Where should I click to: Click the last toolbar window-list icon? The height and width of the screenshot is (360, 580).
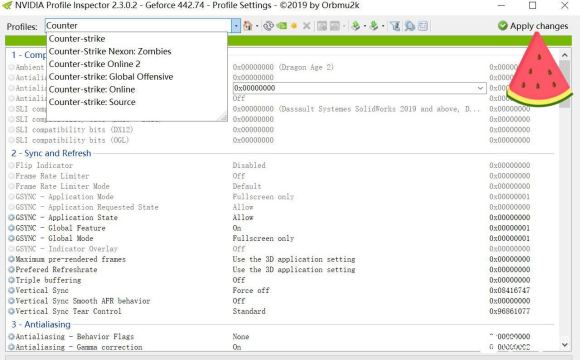(423, 26)
